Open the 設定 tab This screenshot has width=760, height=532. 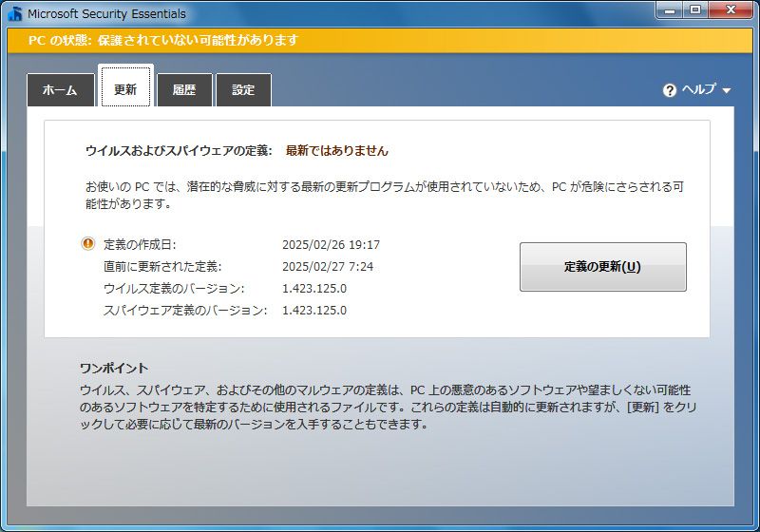243,89
